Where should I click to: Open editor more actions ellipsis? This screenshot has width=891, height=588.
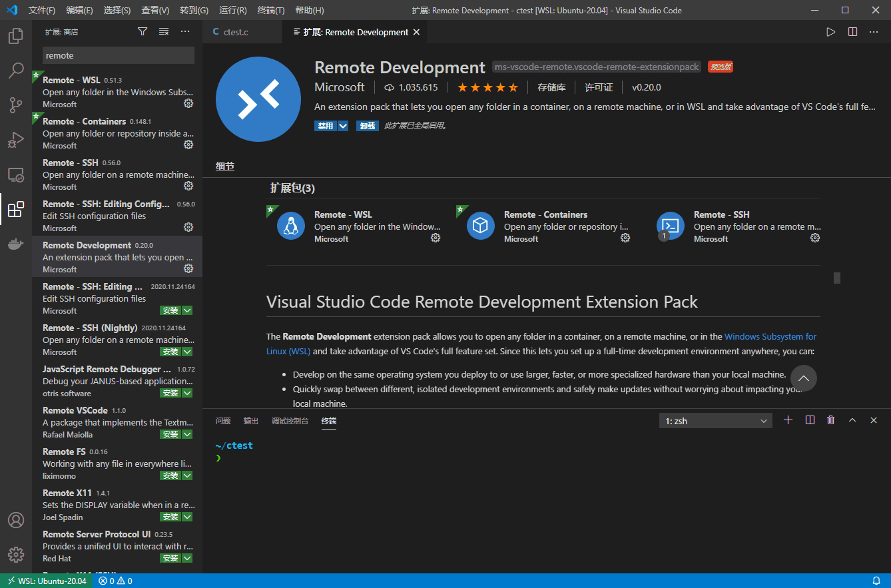click(x=874, y=31)
